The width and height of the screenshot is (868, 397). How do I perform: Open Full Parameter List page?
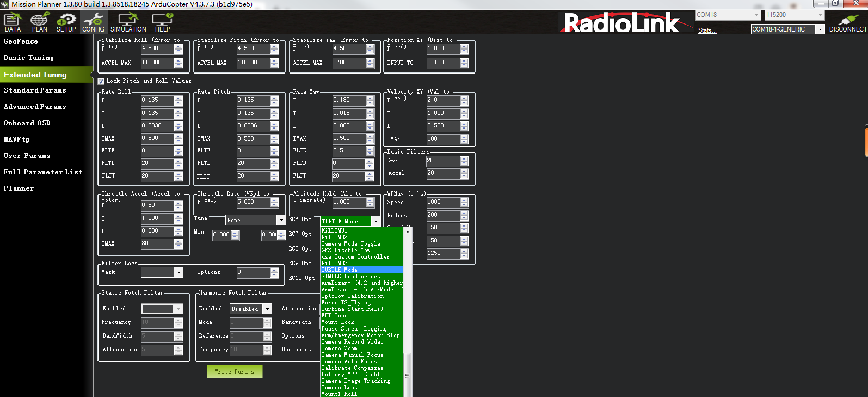pos(43,172)
